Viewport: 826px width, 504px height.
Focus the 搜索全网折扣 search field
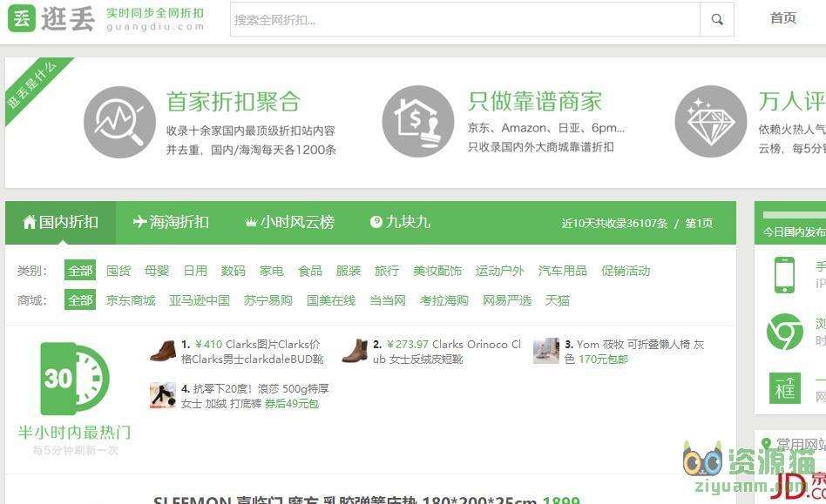click(x=465, y=19)
